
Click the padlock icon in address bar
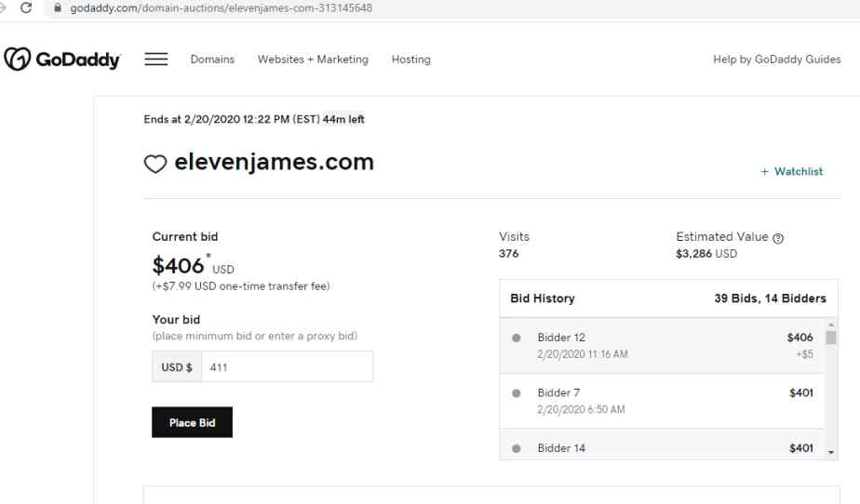60,7
